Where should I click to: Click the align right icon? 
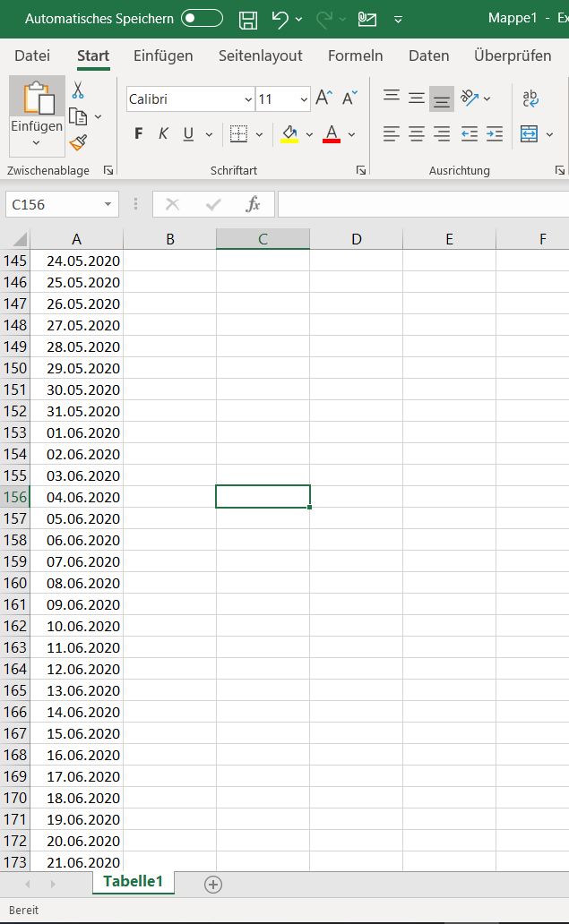[x=442, y=133]
